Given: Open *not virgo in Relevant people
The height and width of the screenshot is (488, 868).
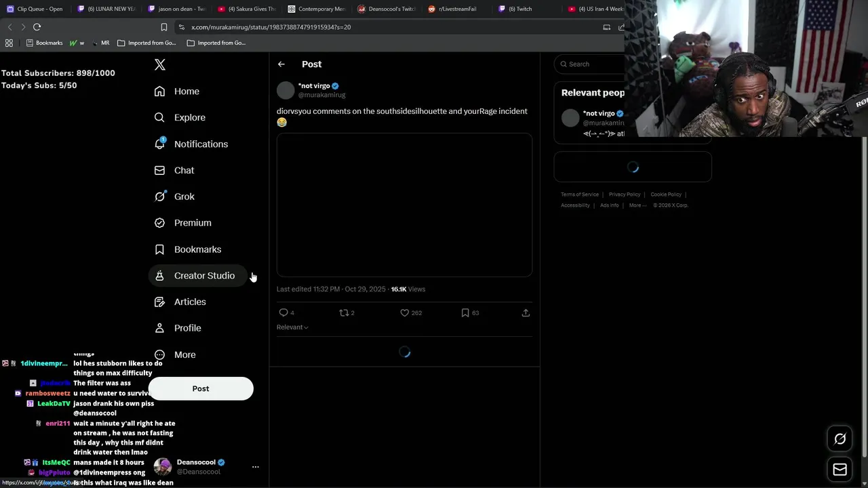Looking at the screenshot, I should coord(599,113).
